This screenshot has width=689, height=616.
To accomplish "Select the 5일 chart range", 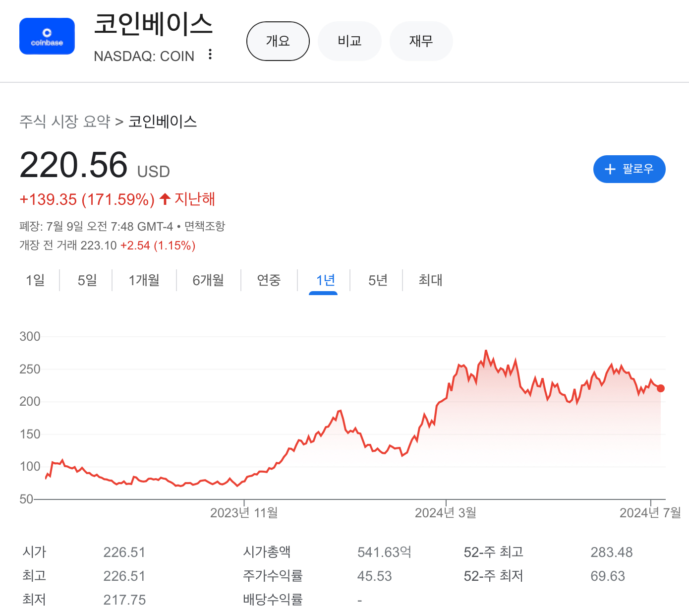I will [87, 280].
